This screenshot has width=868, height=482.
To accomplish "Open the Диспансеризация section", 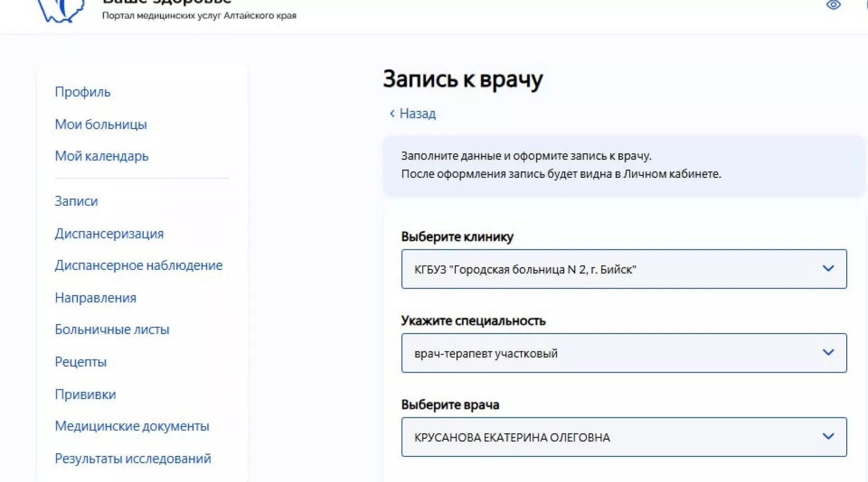I will click(x=109, y=234).
